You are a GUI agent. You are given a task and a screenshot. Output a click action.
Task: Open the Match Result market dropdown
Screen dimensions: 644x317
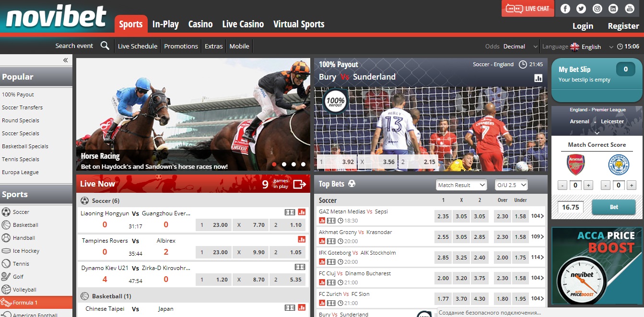pos(462,185)
